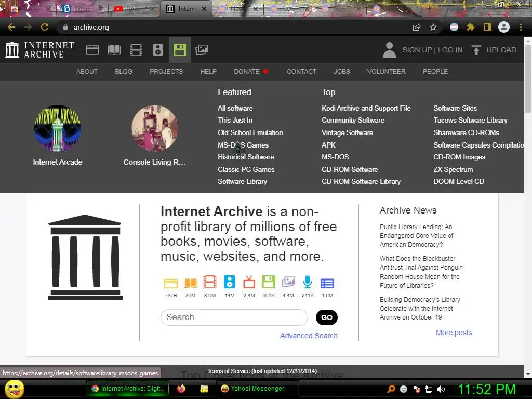Click the red film icon labeled 8.6M
This screenshot has height=399, width=532.
pyautogui.click(x=210, y=282)
